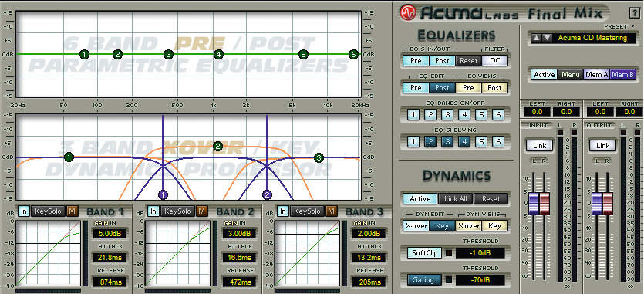
Task: Toggle the Gating button
Action: 425,280
